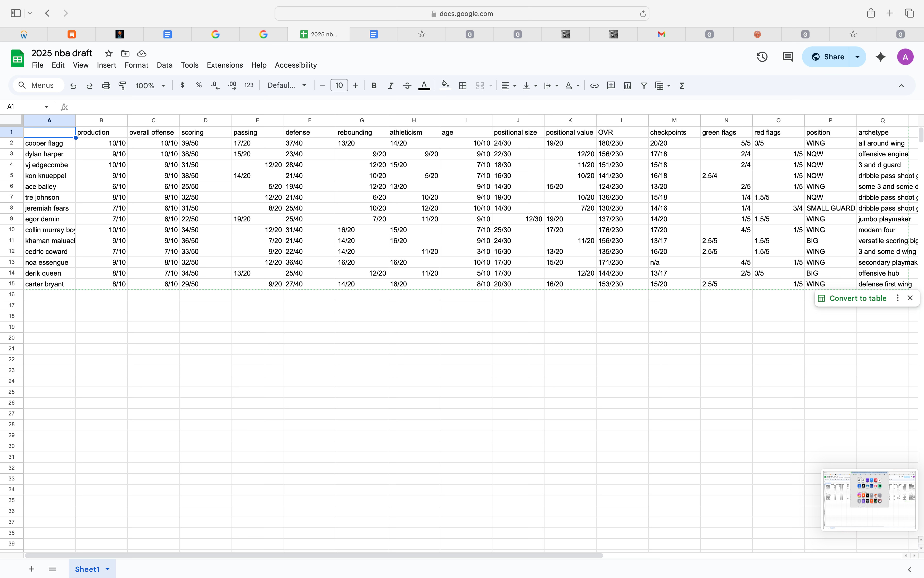Image resolution: width=924 pixels, height=578 pixels.
Task: Click the redo arrow in the toolbar
Action: tap(90, 86)
